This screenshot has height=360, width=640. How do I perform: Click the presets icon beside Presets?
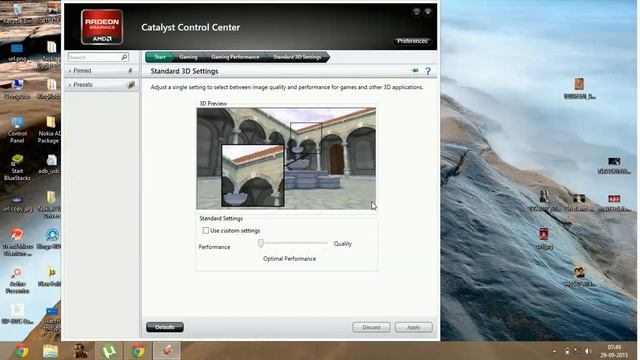point(130,85)
